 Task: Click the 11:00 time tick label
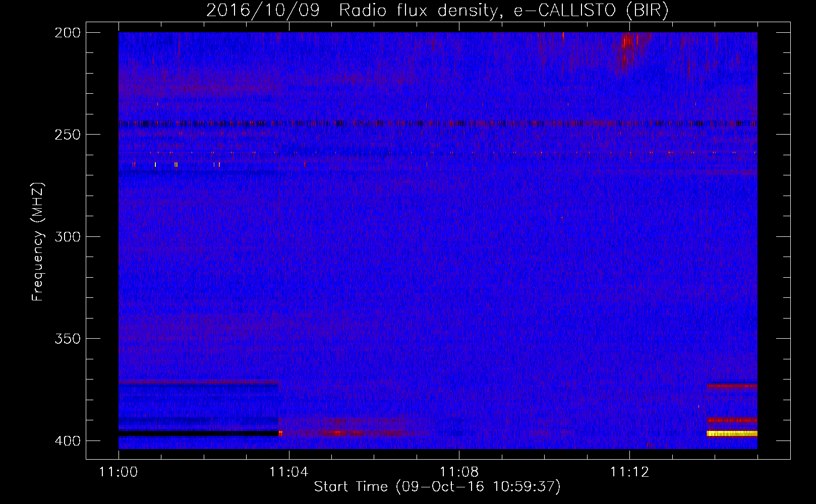[x=119, y=472]
